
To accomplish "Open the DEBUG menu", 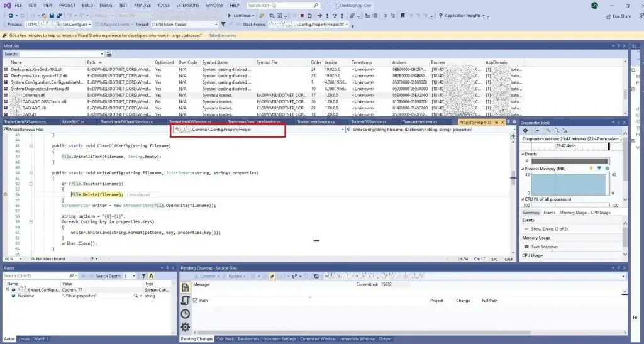I will (x=106, y=5).
